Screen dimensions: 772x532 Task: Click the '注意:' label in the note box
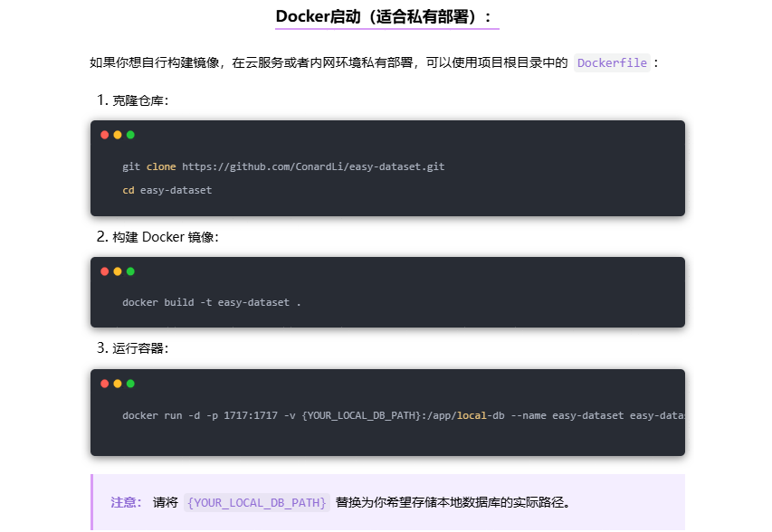click(126, 502)
